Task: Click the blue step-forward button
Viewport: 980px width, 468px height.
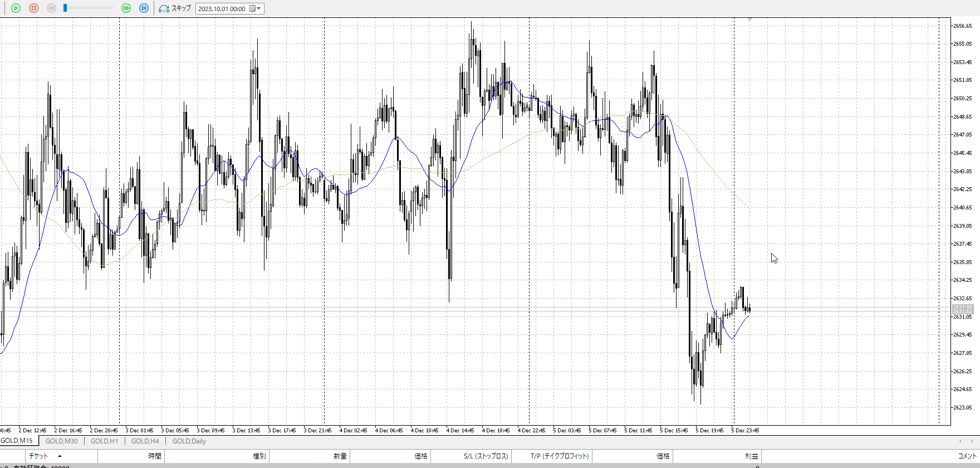Action: (144, 8)
